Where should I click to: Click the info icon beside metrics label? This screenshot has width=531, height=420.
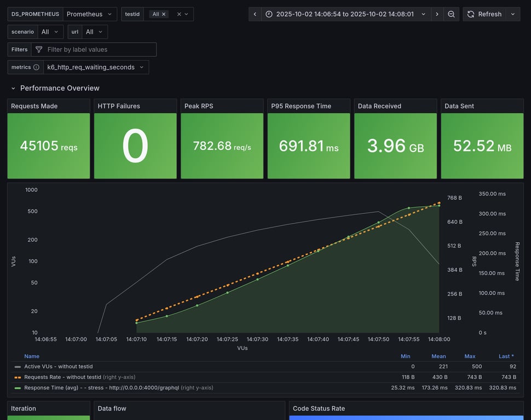(x=36, y=67)
